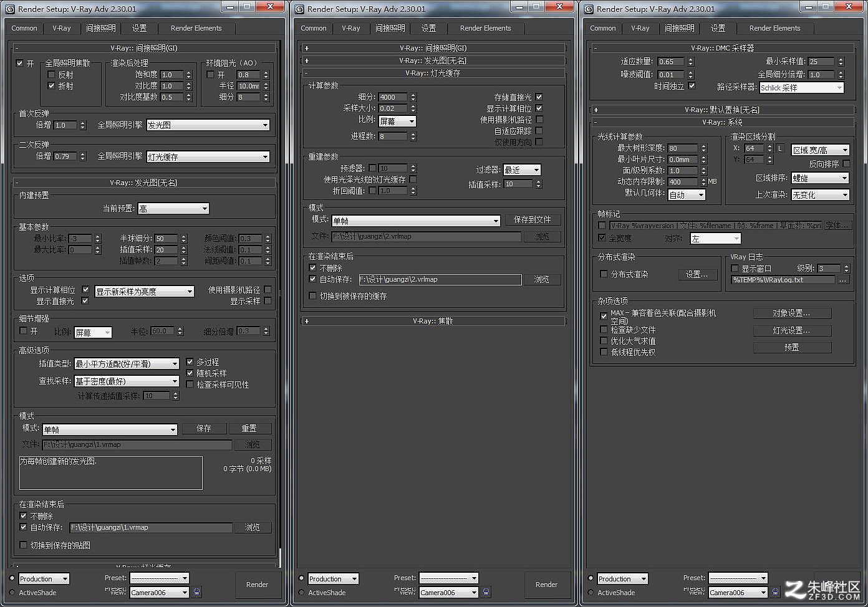This screenshot has width=868, height=607.
Task: Open 插值类型 dropdown 最小平方适配
Action: [x=127, y=364]
